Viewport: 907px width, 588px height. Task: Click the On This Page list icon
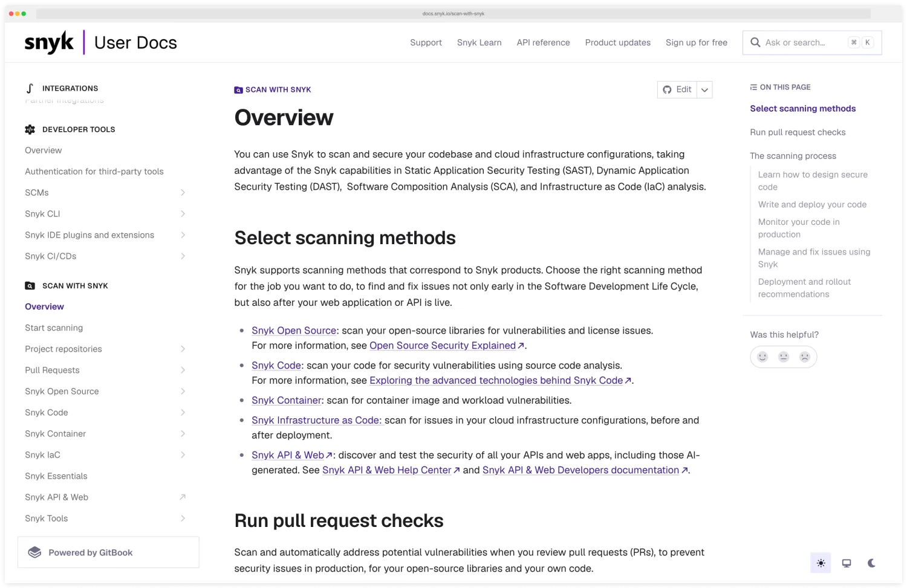(x=753, y=87)
